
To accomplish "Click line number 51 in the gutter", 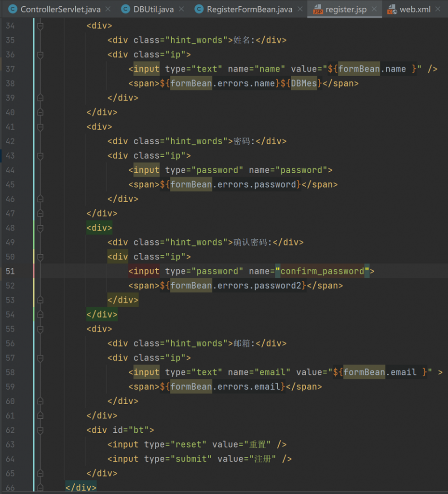I will pos(10,271).
